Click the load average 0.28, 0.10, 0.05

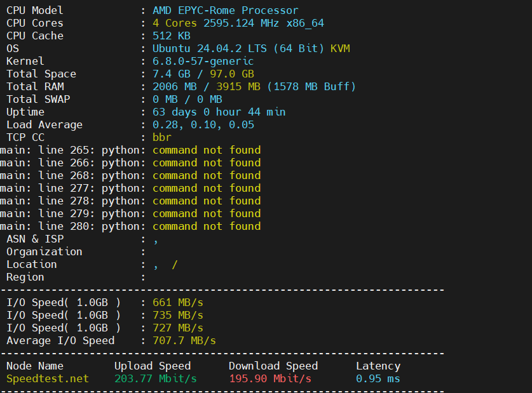click(203, 125)
